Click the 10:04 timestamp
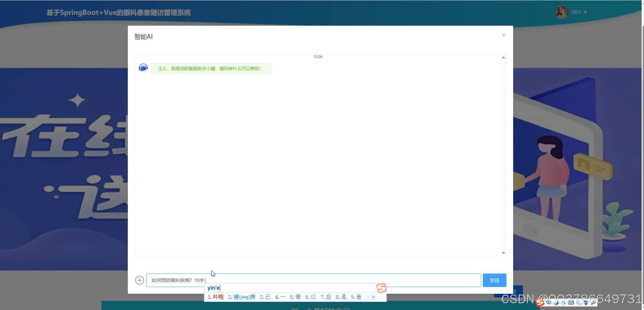 [x=318, y=57]
